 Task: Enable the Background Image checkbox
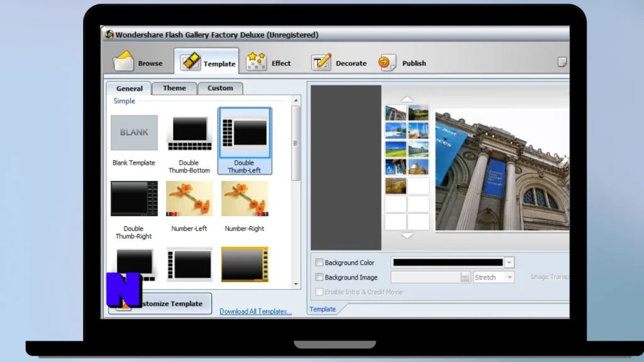point(319,277)
